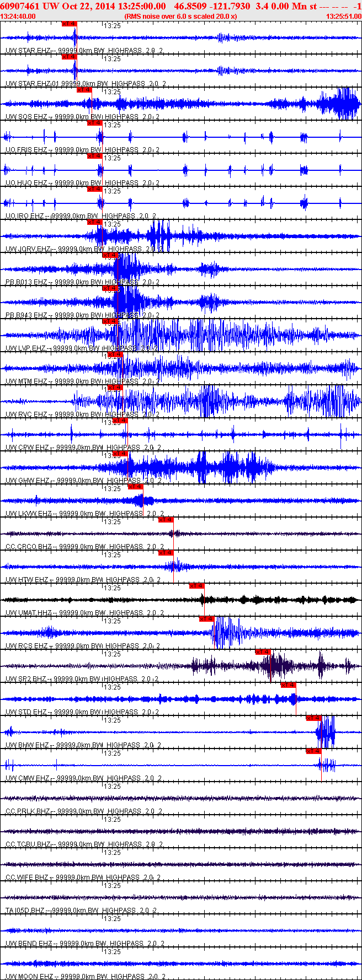Click the red pick flag on UW SOS trace
The width and height of the screenshot is (362, 980).
coord(84,90)
